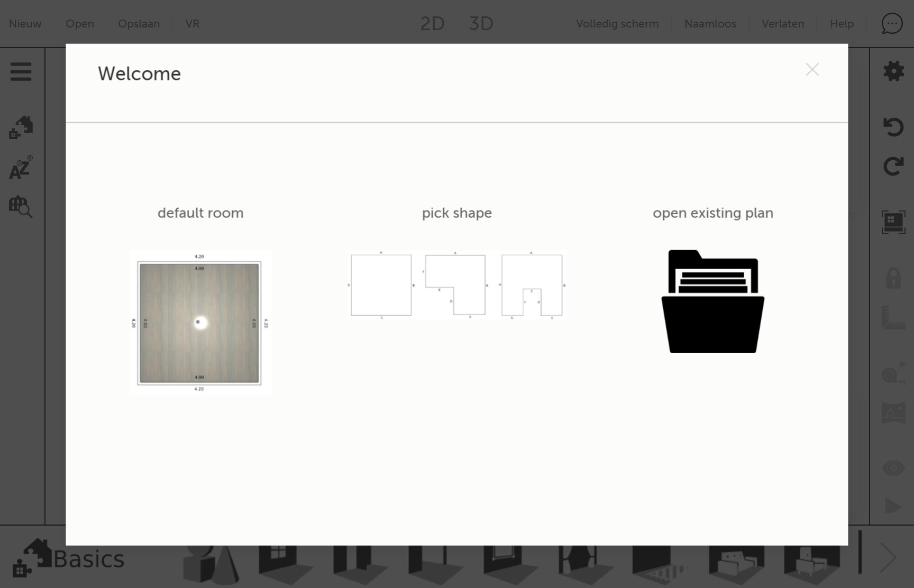The height and width of the screenshot is (588, 914).
Task: Switch to 3D view
Action: (x=481, y=24)
